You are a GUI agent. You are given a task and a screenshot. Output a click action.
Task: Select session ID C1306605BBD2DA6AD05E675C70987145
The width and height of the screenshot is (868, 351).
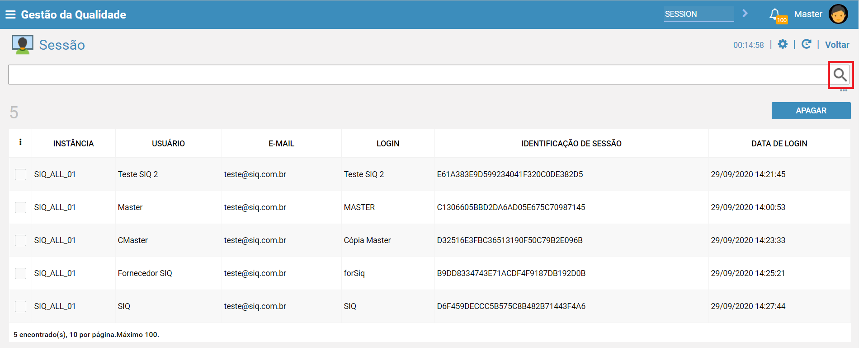pos(511,207)
